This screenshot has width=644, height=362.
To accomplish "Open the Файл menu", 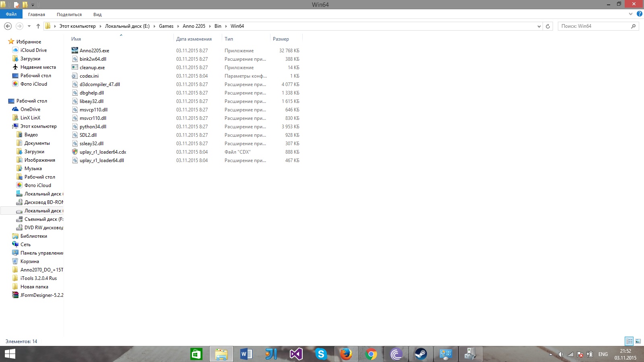I will pos(11,14).
